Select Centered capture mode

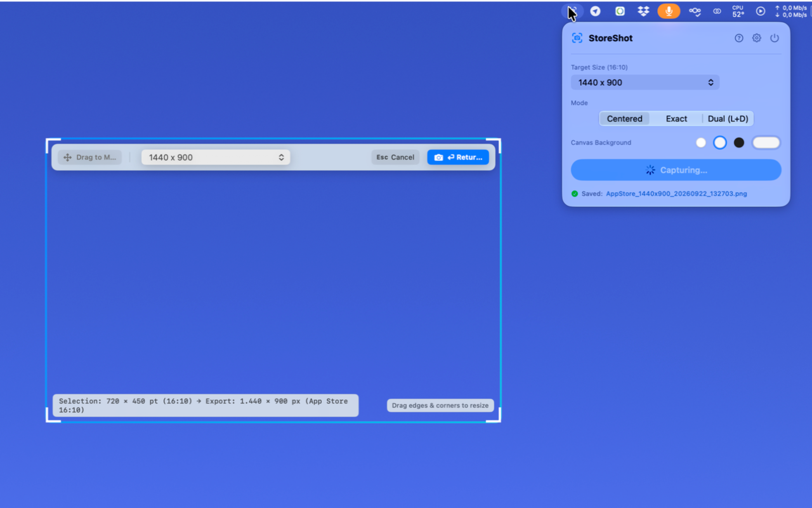pyautogui.click(x=625, y=119)
